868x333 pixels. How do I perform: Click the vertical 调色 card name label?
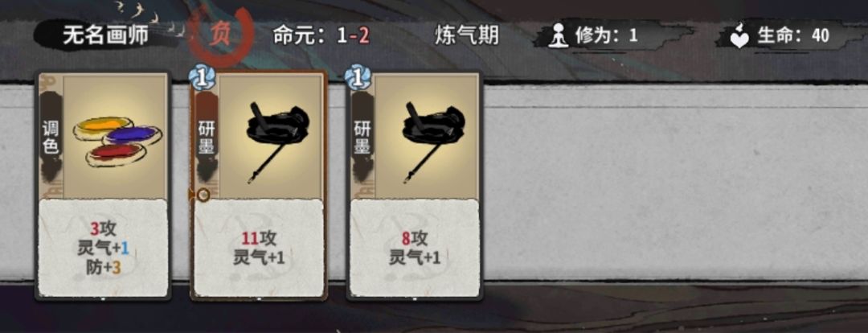51,138
